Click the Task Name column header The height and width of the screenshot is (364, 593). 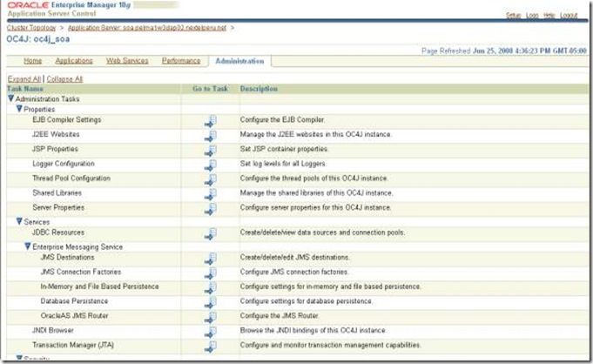(25, 89)
